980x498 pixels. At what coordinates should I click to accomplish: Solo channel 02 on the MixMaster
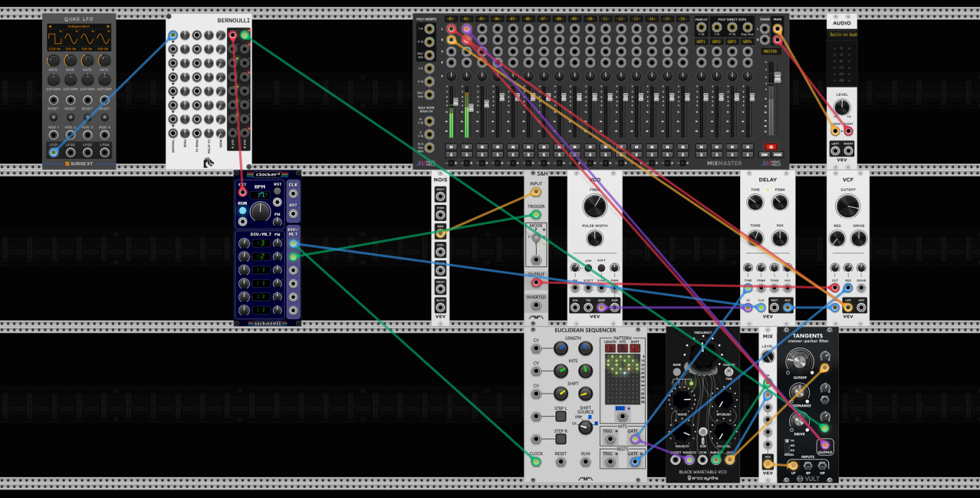[x=466, y=155]
